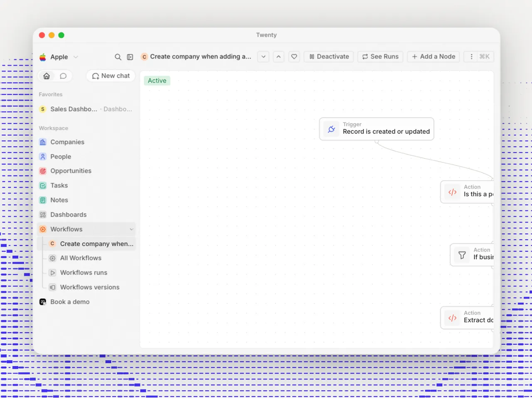The image size is (532, 399).
Task: Go to previous record with up chevron
Action: click(278, 57)
